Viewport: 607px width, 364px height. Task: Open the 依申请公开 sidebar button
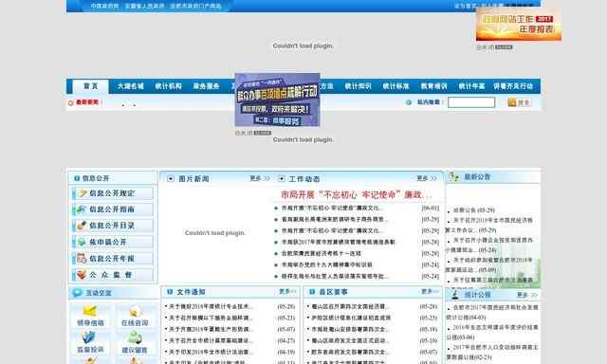click(x=113, y=242)
